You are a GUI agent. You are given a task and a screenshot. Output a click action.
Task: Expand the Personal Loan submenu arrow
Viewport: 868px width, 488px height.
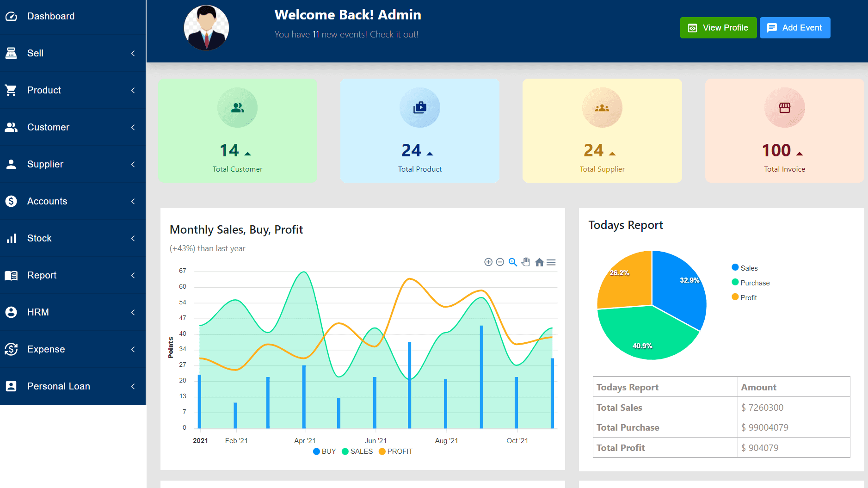pyautogui.click(x=133, y=386)
